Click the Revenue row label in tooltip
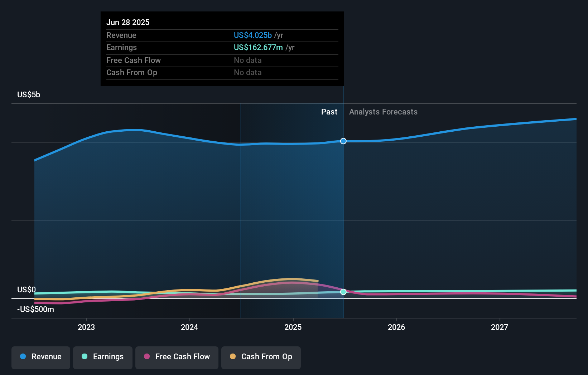This screenshot has width=588, height=375. [x=121, y=35]
